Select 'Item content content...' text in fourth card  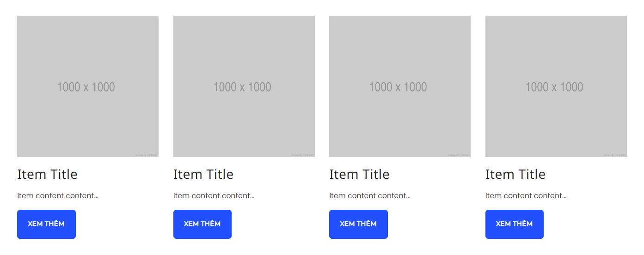click(x=526, y=195)
